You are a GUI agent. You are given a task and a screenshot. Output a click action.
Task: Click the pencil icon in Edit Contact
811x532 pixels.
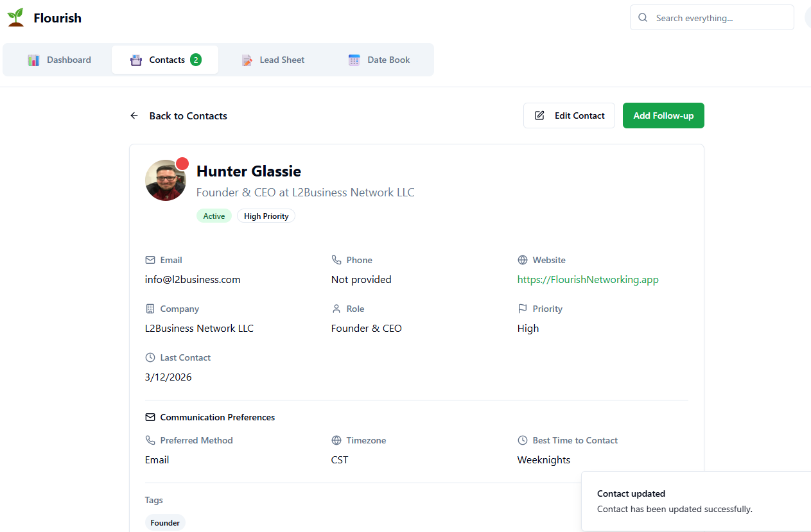coord(539,116)
